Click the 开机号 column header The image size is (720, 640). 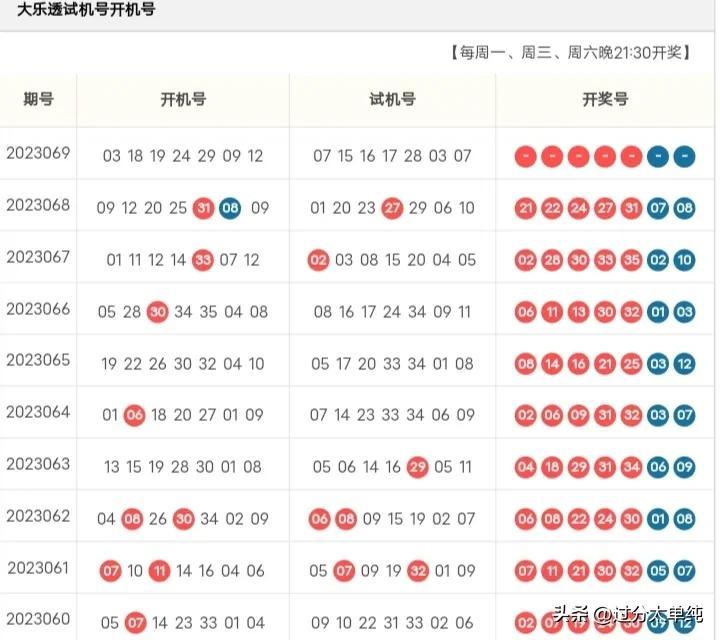(183, 99)
